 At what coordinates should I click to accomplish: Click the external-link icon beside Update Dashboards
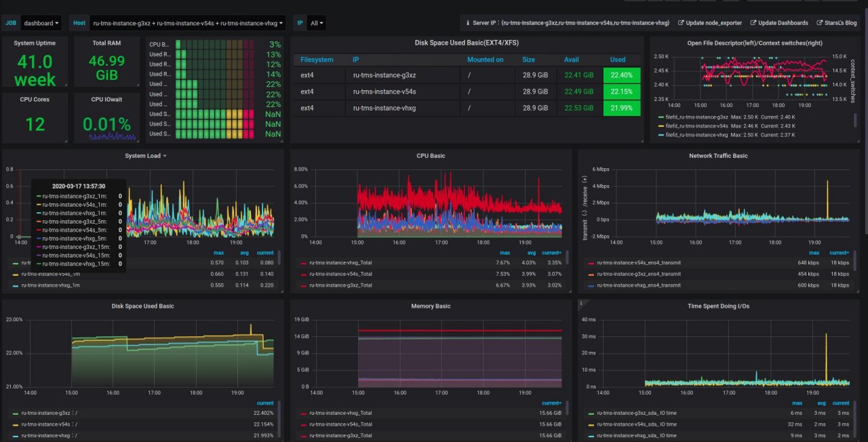tap(753, 23)
